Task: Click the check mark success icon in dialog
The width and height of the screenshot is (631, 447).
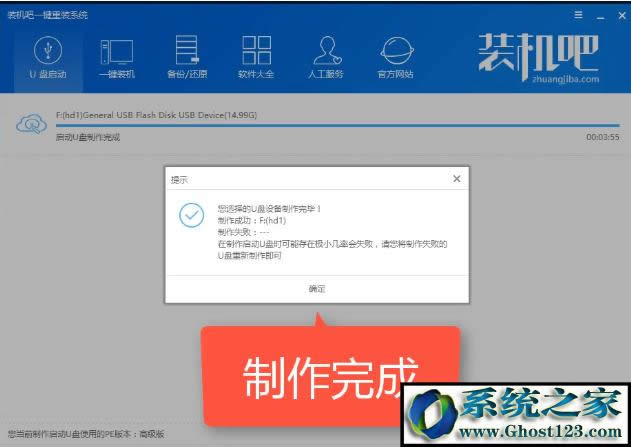Action: 192,215
